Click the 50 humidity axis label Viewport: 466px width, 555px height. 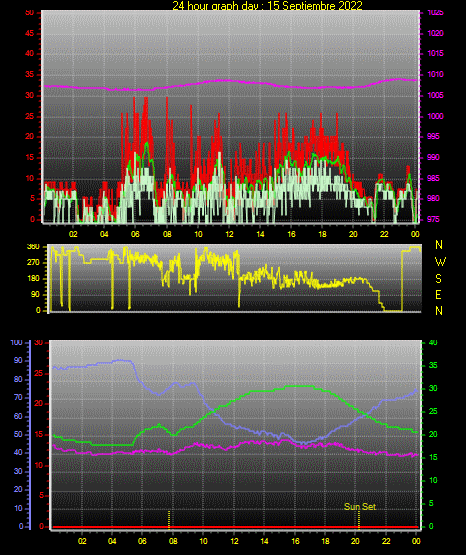pos(18,434)
